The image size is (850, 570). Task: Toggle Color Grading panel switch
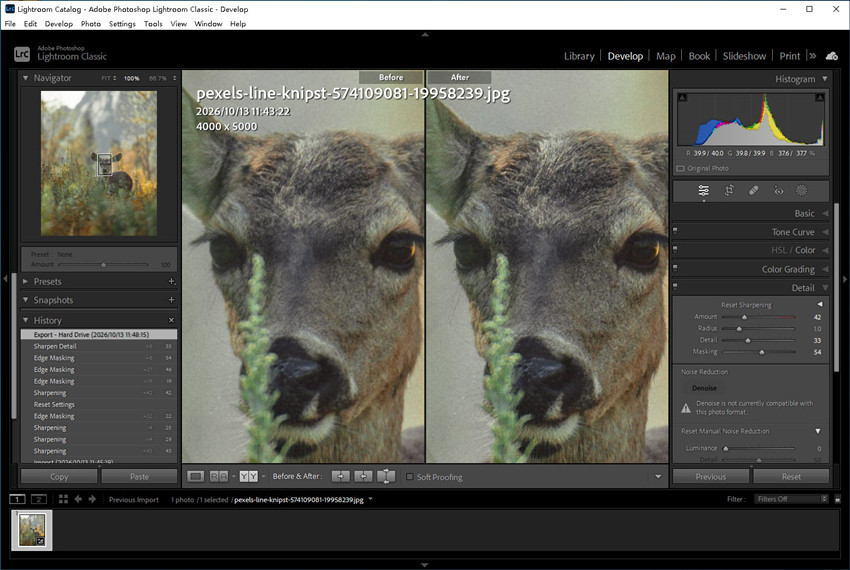(x=675, y=268)
